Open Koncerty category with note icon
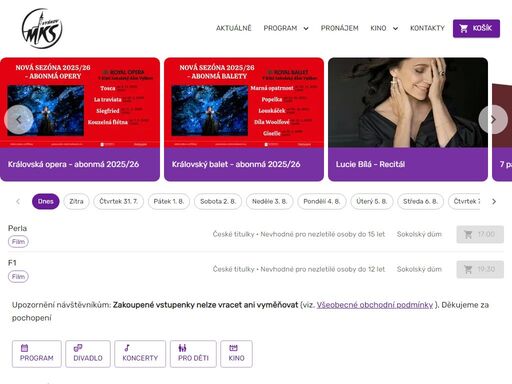This screenshot has height=384, width=512. pyautogui.click(x=140, y=354)
